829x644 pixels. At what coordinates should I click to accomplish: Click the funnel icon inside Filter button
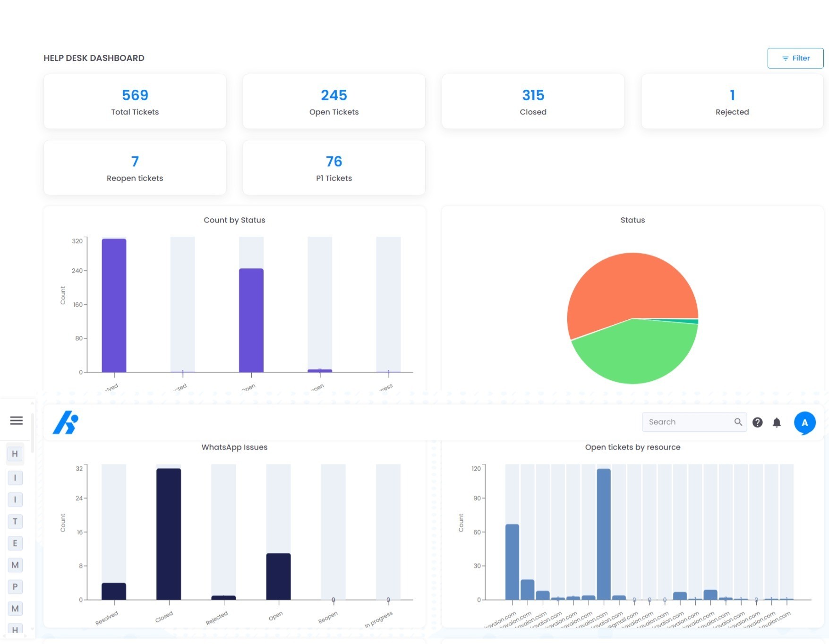coord(785,58)
